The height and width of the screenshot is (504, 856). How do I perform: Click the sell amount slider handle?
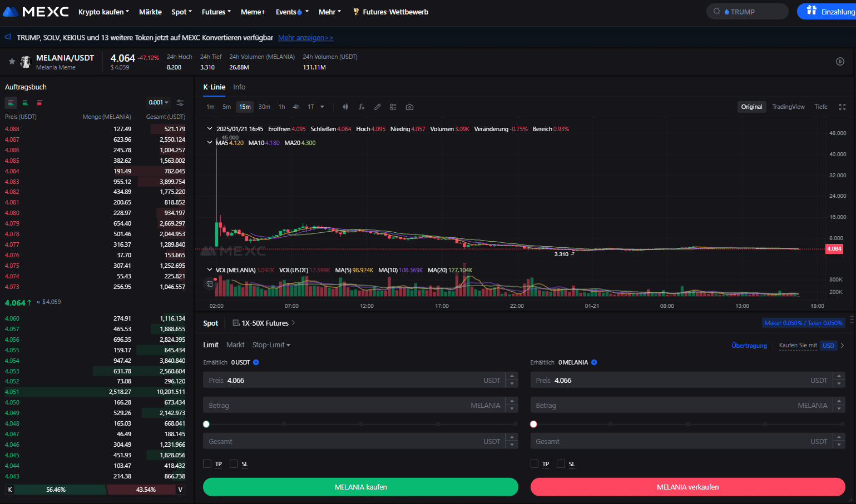tap(533, 424)
